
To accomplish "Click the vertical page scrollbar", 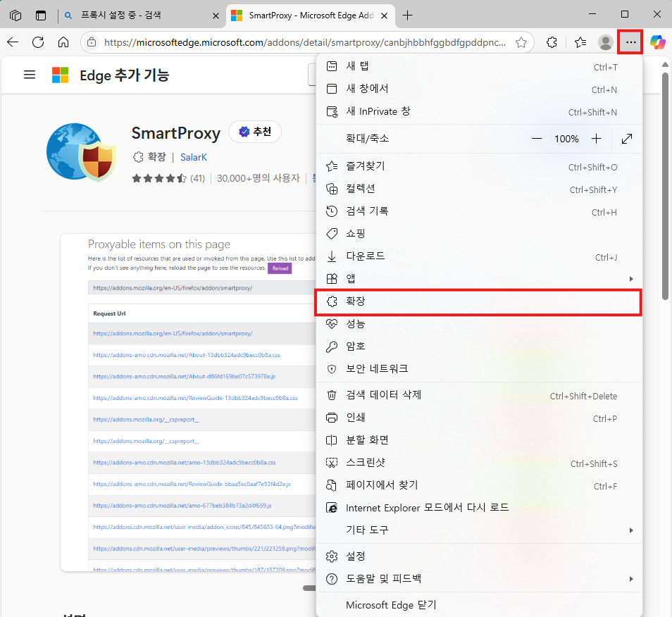I will click(x=665, y=187).
